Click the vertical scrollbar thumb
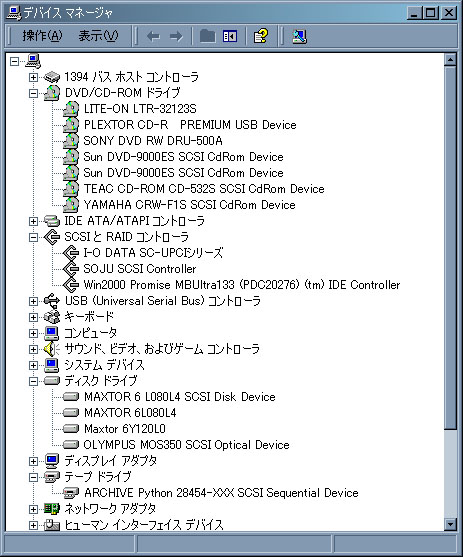 click(x=450, y=248)
